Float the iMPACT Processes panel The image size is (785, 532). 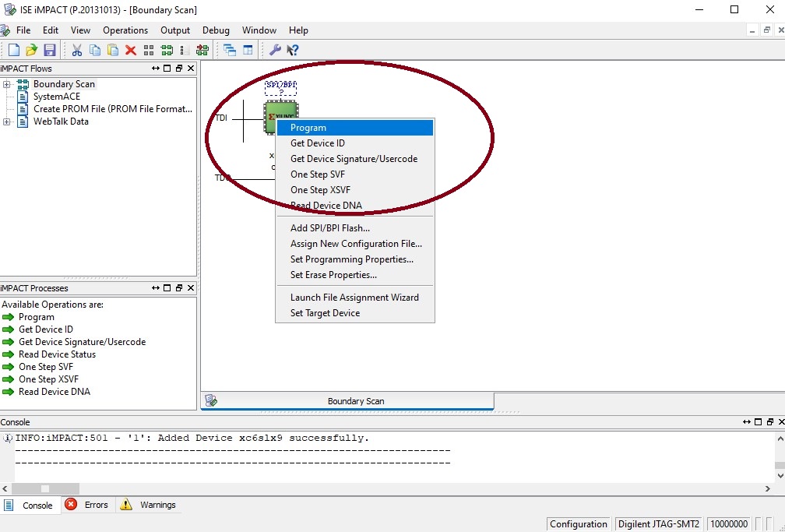click(179, 288)
